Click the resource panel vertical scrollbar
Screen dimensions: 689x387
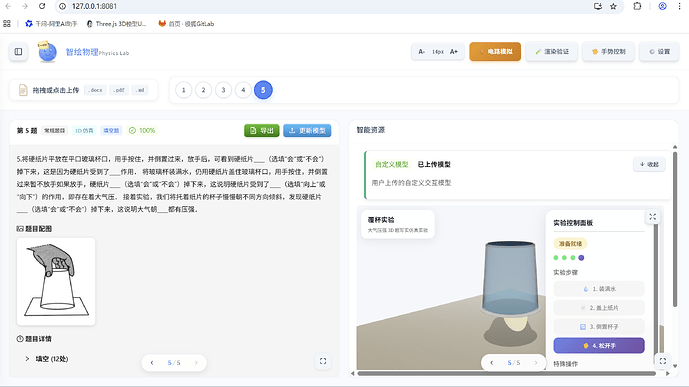point(675,228)
